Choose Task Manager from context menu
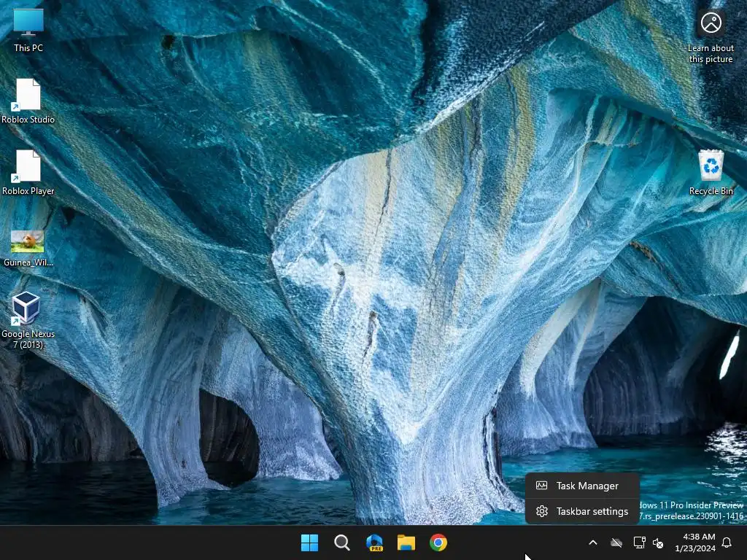The height and width of the screenshot is (560, 747). [581, 486]
